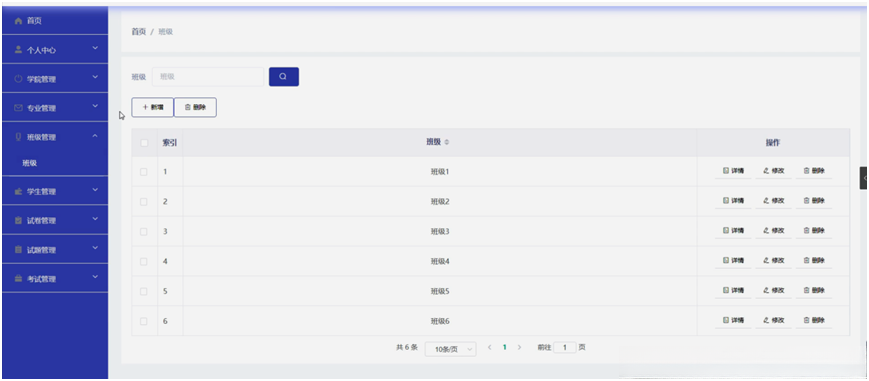Collapse 班级管理 with its chevron
869x381 pixels.
(95, 136)
